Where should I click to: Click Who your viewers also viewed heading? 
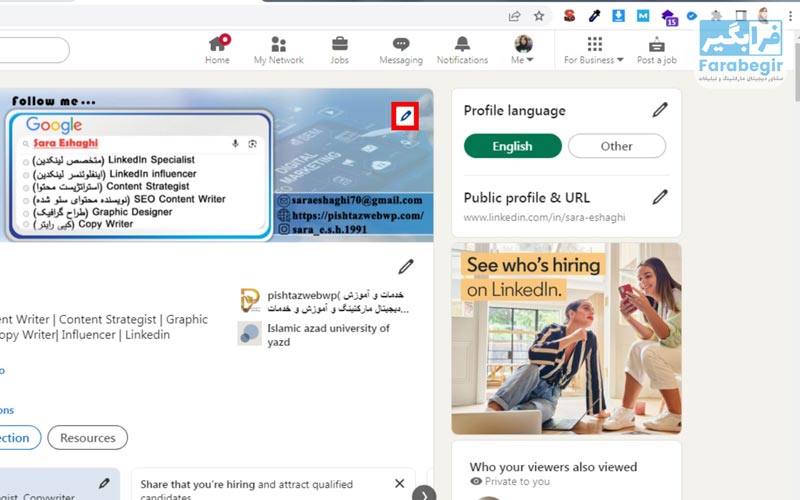[x=554, y=467]
